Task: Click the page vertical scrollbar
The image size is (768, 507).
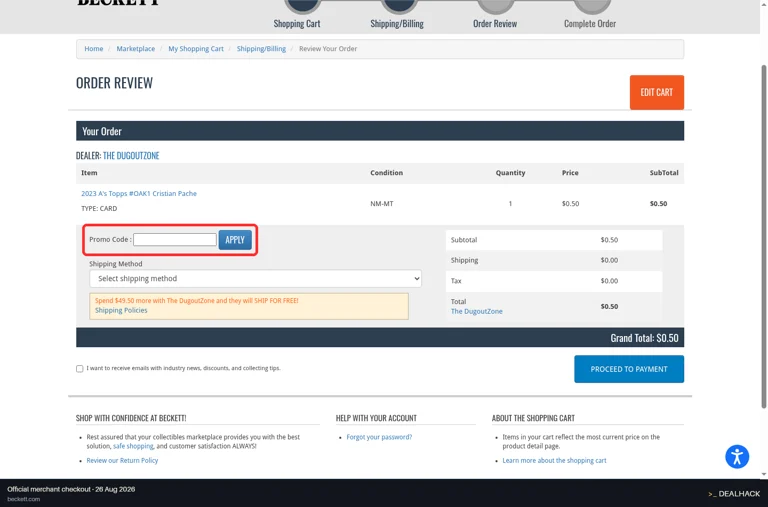Action: [764, 236]
